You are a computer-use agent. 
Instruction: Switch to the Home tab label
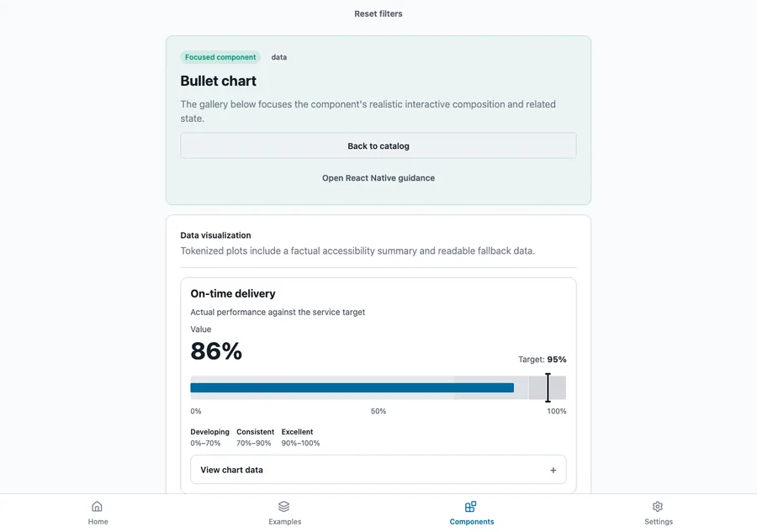(98, 521)
